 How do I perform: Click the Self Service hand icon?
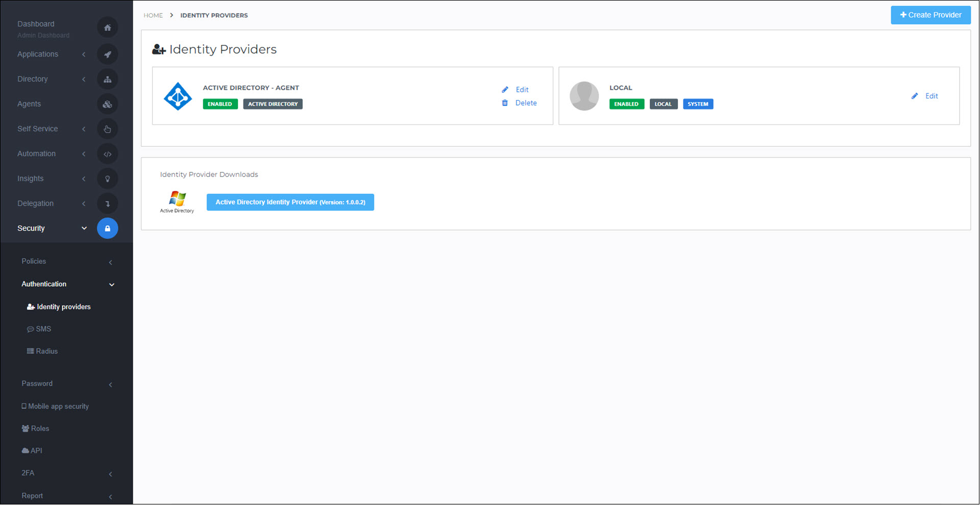[107, 129]
